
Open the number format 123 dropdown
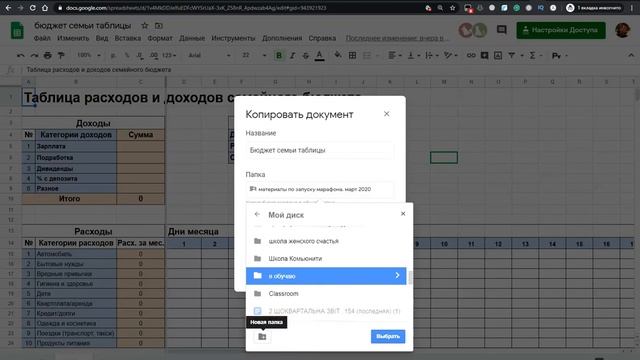169,55
